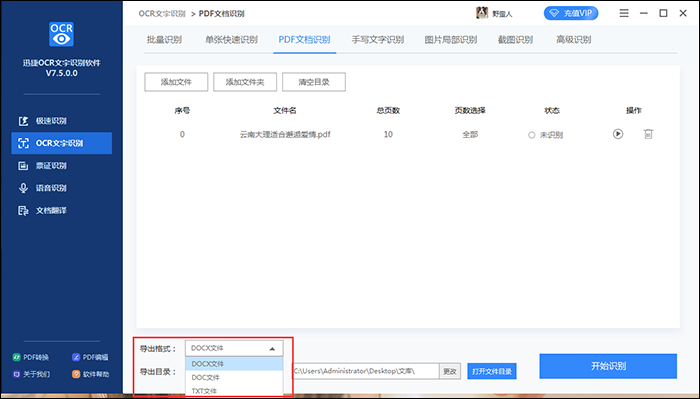Click the page count value 10

[388, 134]
